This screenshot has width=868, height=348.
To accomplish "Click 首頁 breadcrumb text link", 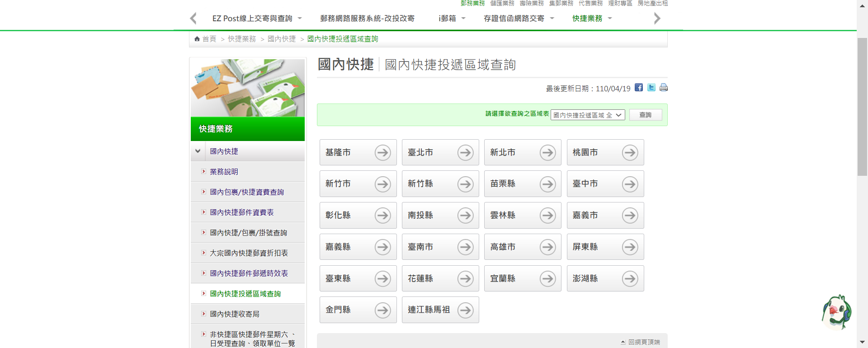I will pyautogui.click(x=209, y=39).
